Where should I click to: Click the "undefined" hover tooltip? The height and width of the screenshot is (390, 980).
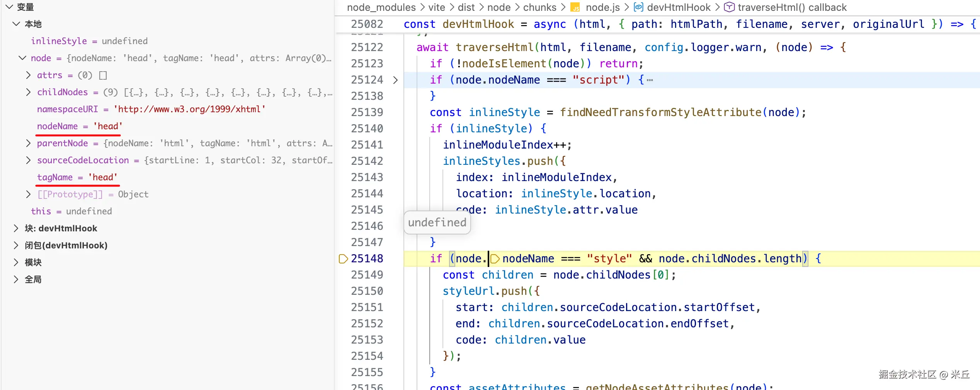coord(437,222)
